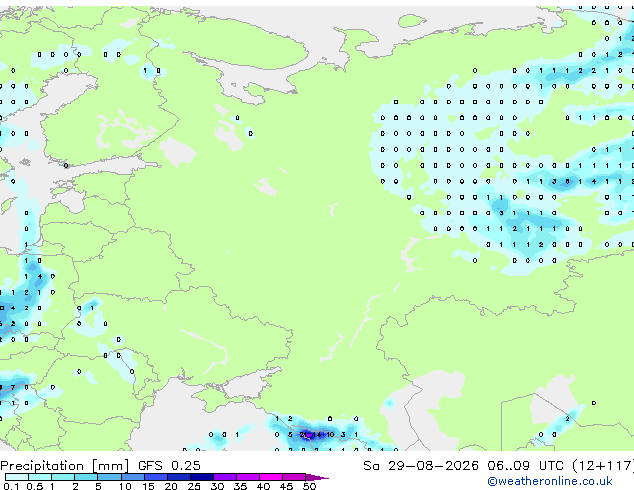
Task: Click the '14' precipitation value on map
Action: [317, 435]
